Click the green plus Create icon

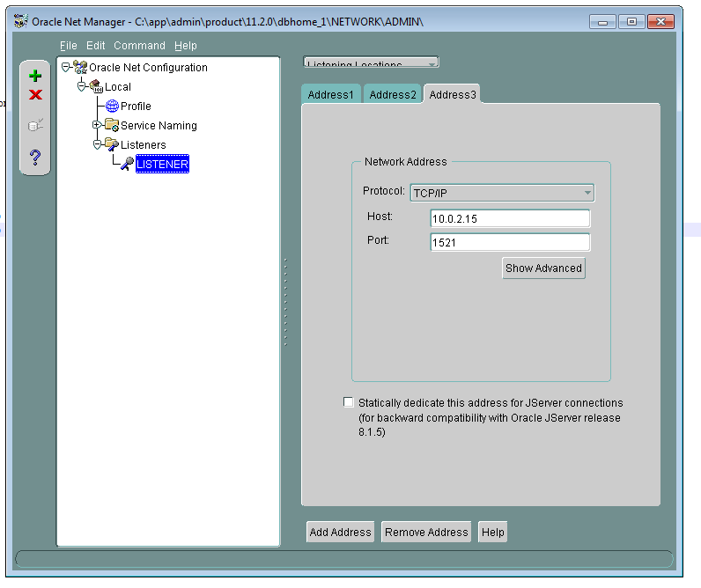click(35, 76)
